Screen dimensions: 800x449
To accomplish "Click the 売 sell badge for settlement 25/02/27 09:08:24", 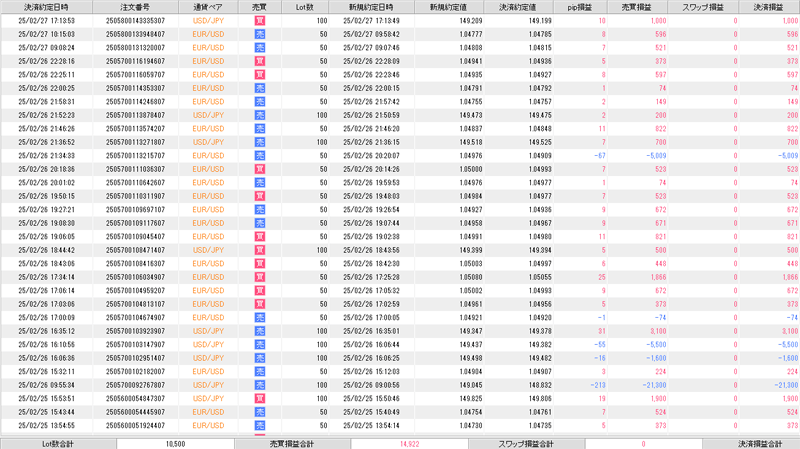I will [260, 48].
